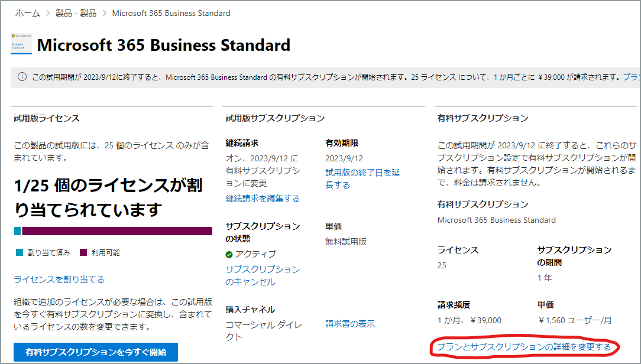Click the circled プランとサブスクリプションの詳細を変更する link

525,347
